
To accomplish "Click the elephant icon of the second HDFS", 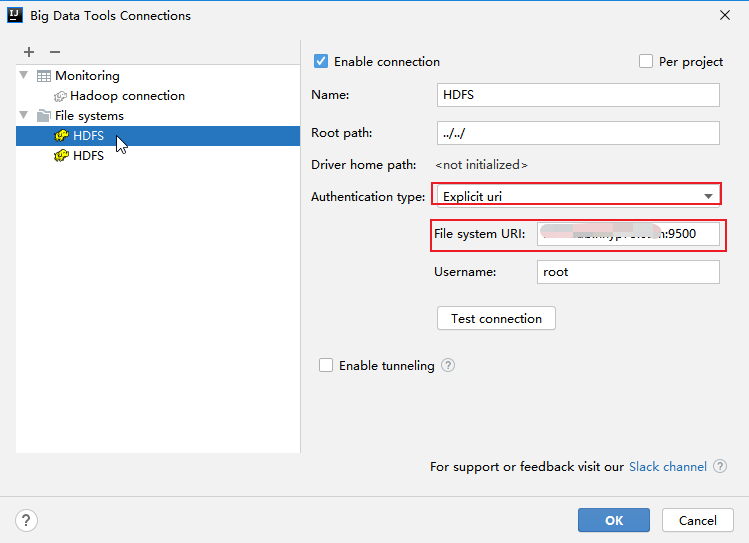I will (x=61, y=156).
